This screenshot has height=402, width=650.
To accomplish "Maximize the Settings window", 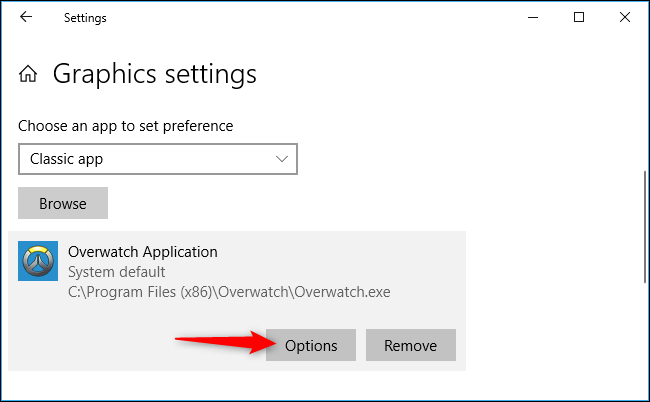I will [579, 17].
